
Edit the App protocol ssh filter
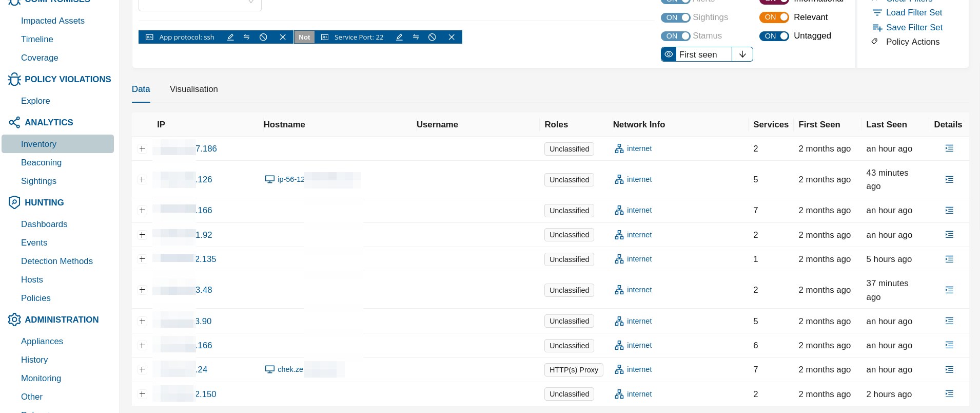(x=230, y=37)
